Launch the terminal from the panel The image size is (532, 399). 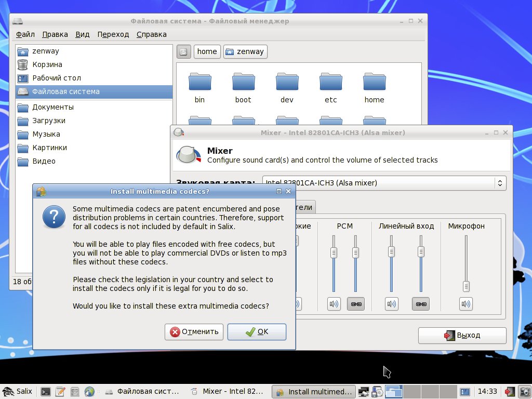[x=46, y=392]
